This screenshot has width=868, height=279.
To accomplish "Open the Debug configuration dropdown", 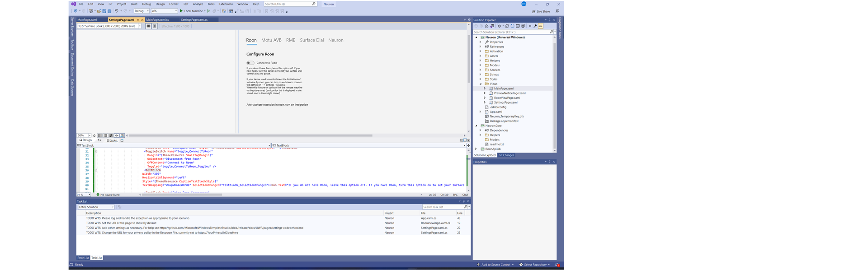I will pyautogui.click(x=142, y=11).
